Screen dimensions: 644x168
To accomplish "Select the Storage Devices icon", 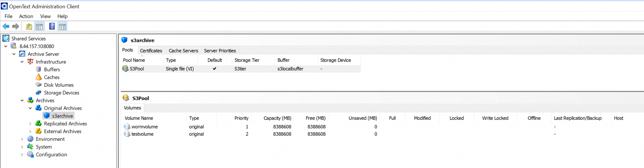I will pyautogui.click(x=39, y=92).
